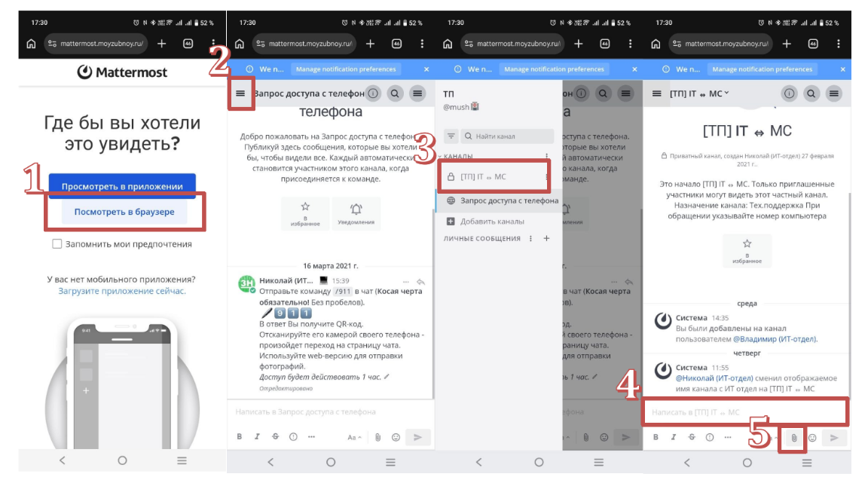Toggle Bold in 'Запрос доступа' message toolbar
This screenshot has height=477, width=868.
pos(239,436)
